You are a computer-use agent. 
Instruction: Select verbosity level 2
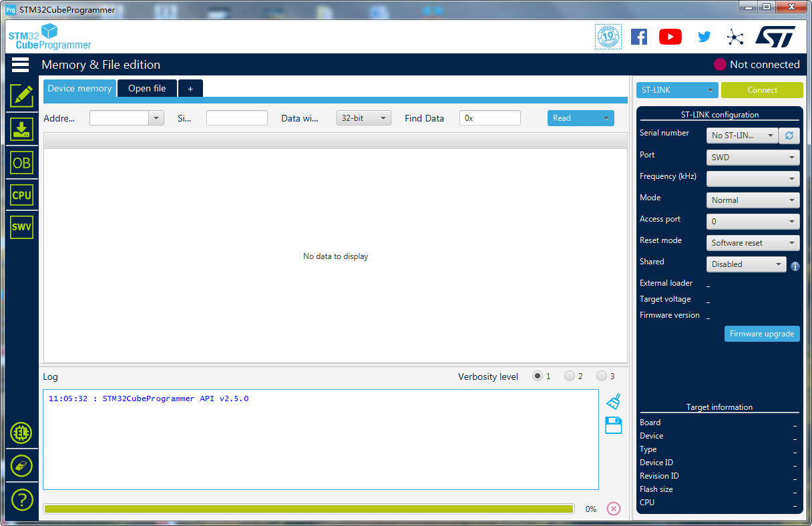[x=570, y=376]
